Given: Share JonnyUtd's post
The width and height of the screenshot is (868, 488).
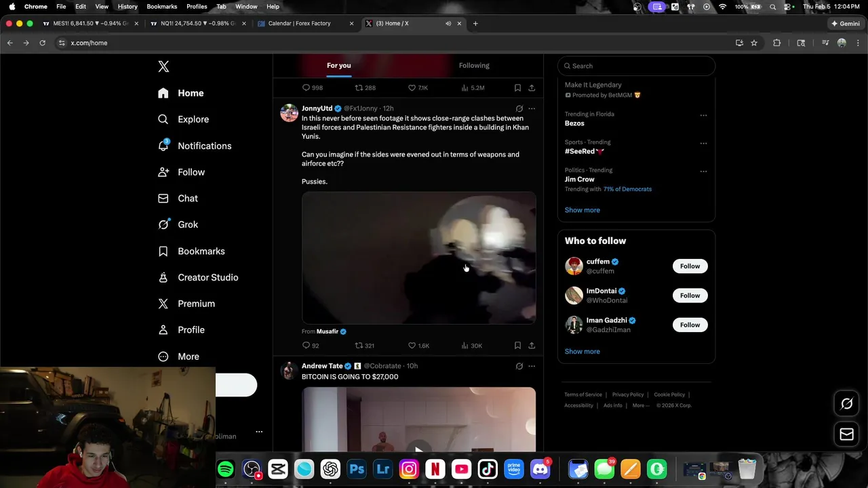Looking at the screenshot, I should tap(532, 346).
